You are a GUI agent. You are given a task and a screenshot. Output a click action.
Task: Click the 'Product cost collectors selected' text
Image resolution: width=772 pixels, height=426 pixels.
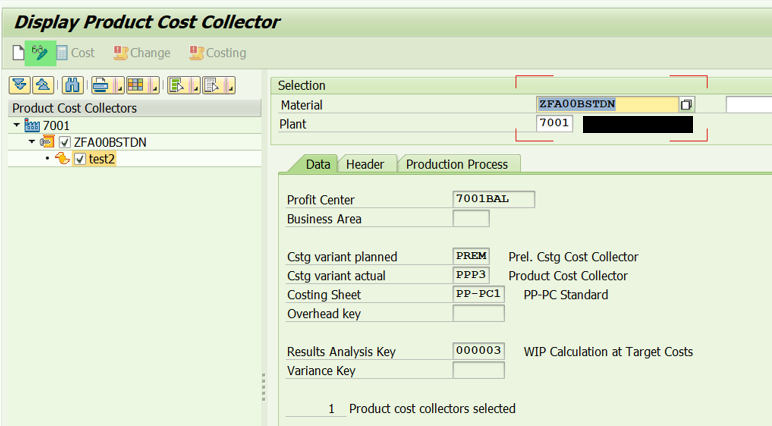(x=432, y=409)
